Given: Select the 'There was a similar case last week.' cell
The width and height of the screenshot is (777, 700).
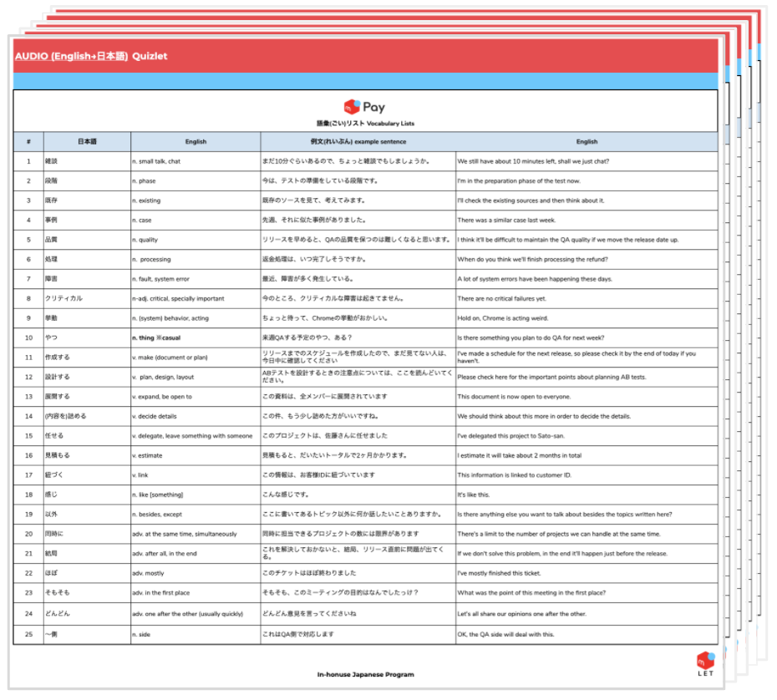Looking at the screenshot, I should click(506, 221).
